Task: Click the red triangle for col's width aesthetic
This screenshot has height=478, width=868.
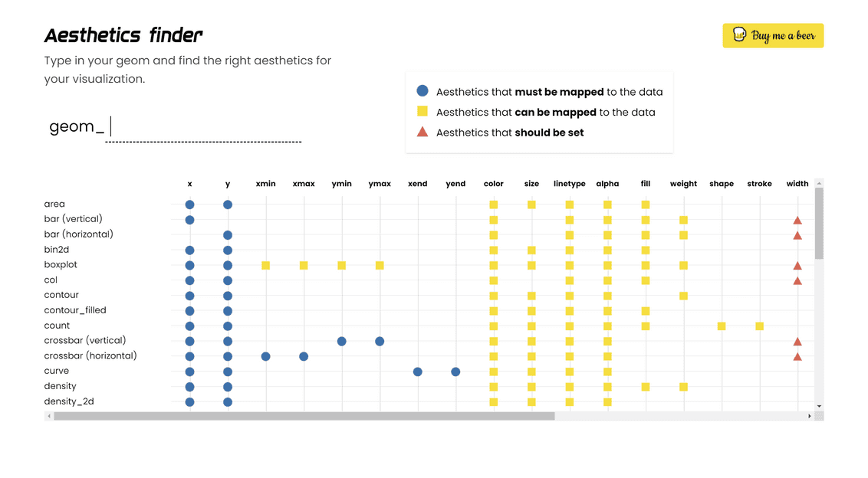Action: coord(797,280)
